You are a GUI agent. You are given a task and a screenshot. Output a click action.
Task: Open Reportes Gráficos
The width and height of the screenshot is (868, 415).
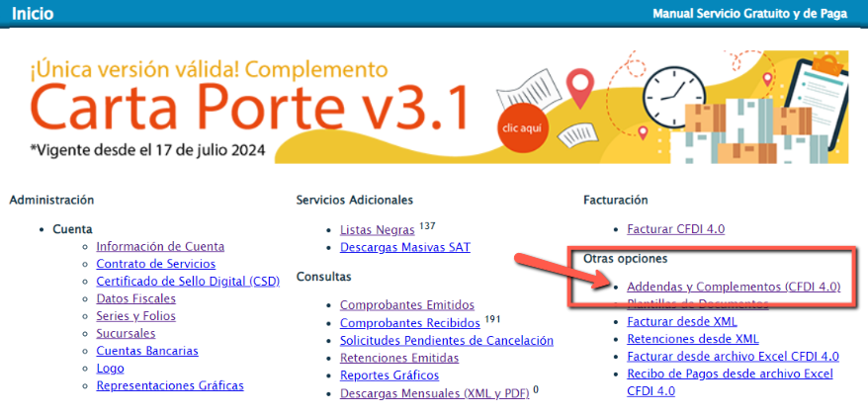pos(390,375)
